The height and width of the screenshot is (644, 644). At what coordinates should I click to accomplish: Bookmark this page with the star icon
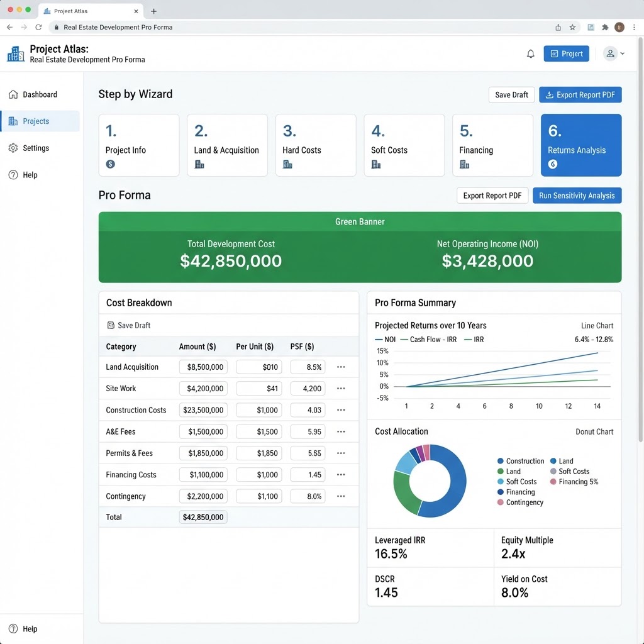572,28
